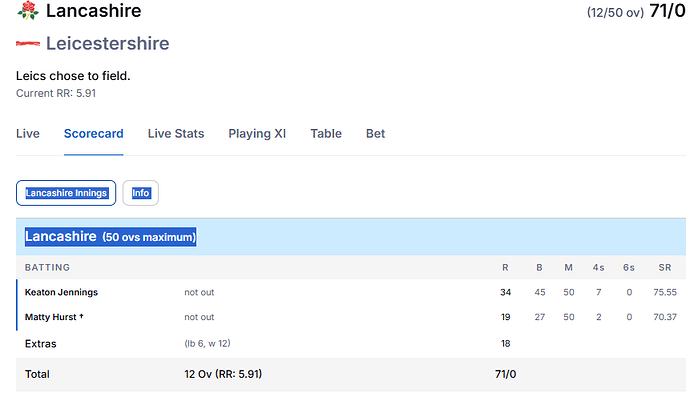Click Jennings' strike rate 75.55

coord(665,292)
